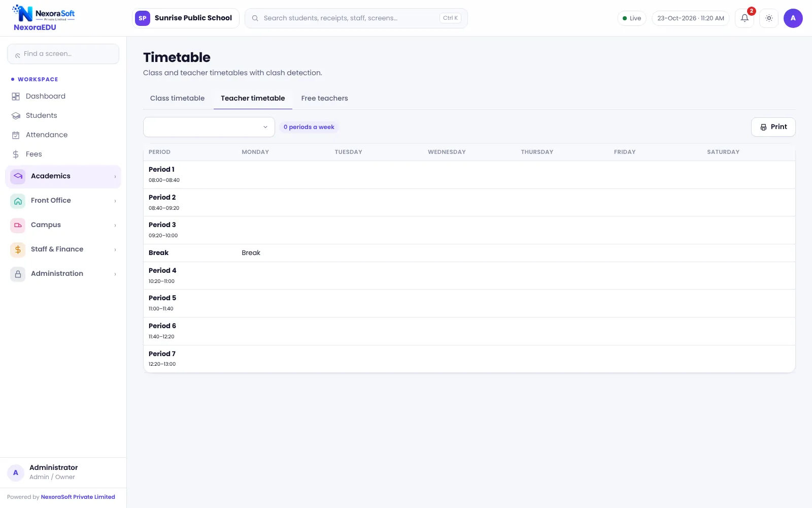Click the 0 periods a week badge

click(309, 127)
